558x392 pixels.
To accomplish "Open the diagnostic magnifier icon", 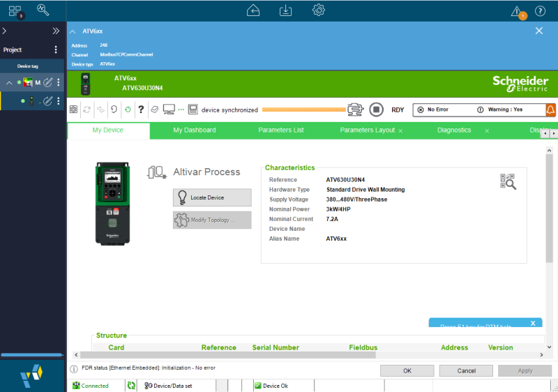I will coord(43,10).
